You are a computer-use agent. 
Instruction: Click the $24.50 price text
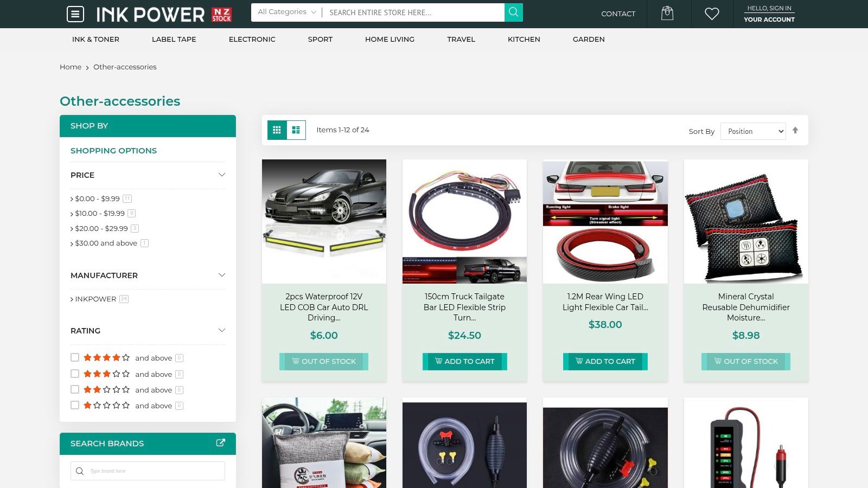click(465, 335)
